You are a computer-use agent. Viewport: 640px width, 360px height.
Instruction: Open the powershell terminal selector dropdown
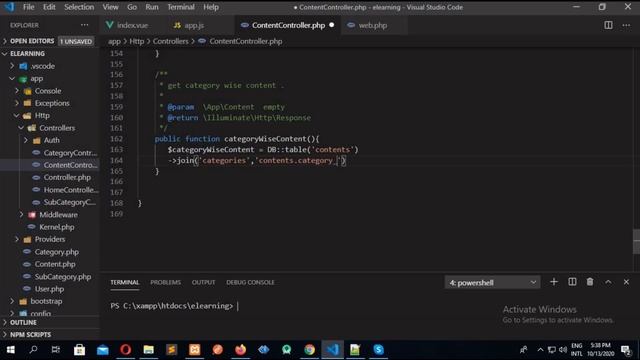click(492, 282)
